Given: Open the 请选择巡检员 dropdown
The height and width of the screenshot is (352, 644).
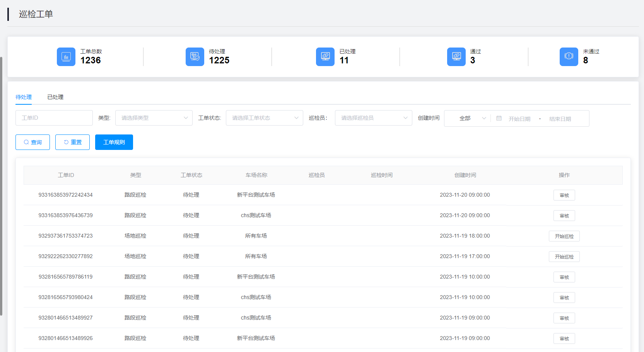Looking at the screenshot, I should point(373,118).
